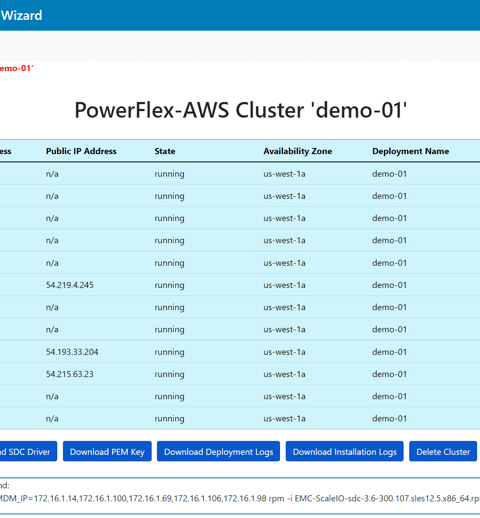Click public IP 54.215.63.23

click(70, 374)
